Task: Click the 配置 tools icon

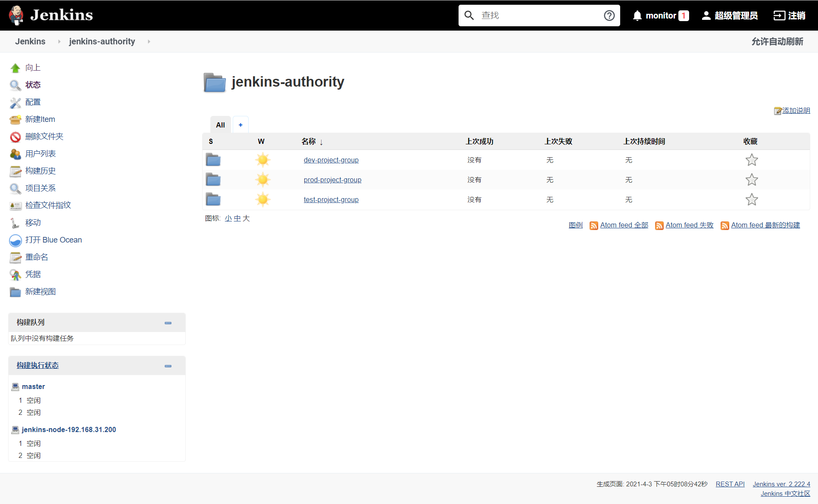Action: [x=16, y=102]
